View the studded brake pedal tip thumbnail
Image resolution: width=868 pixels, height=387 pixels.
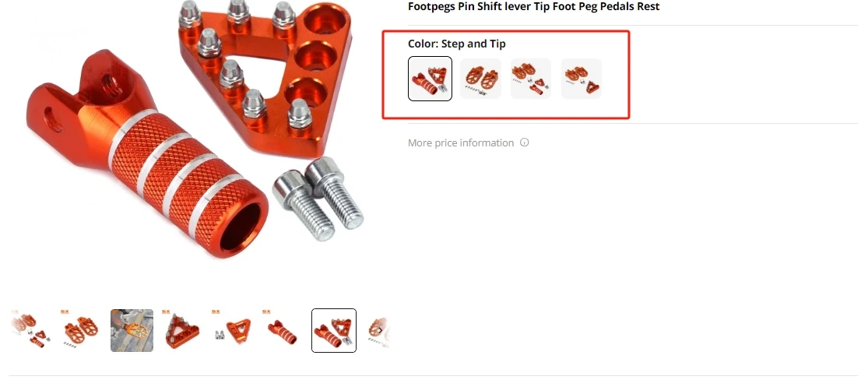coord(183,330)
